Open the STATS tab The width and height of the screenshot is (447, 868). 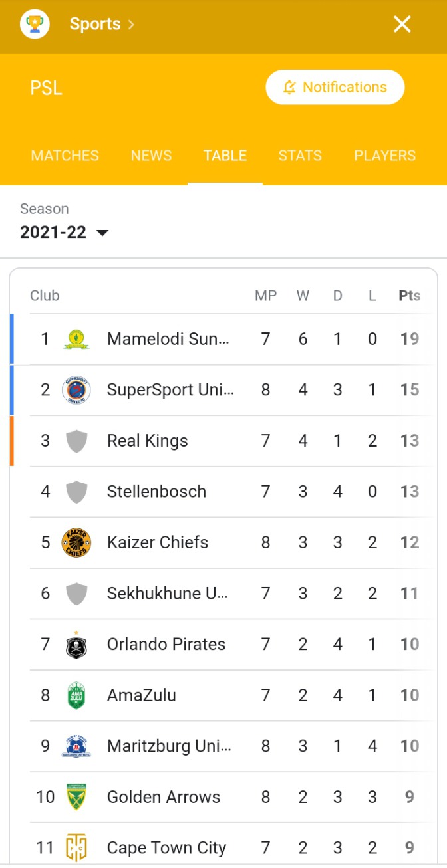tap(300, 156)
